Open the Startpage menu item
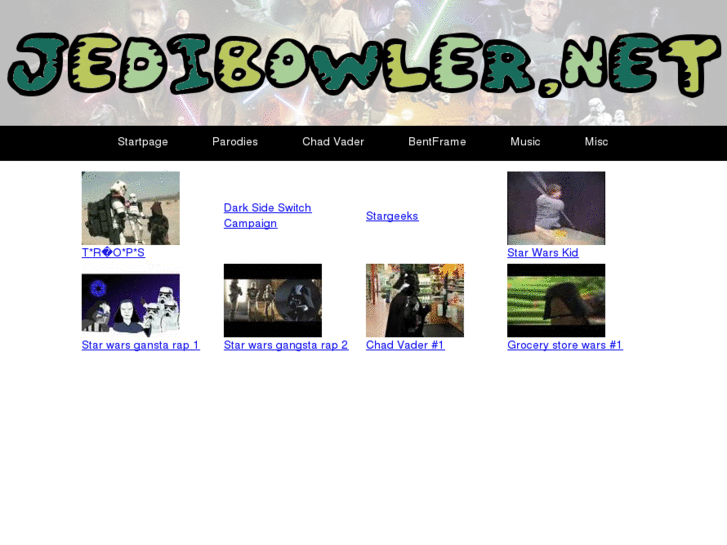Viewport: 727px width, 545px height. tap(142, 142)
